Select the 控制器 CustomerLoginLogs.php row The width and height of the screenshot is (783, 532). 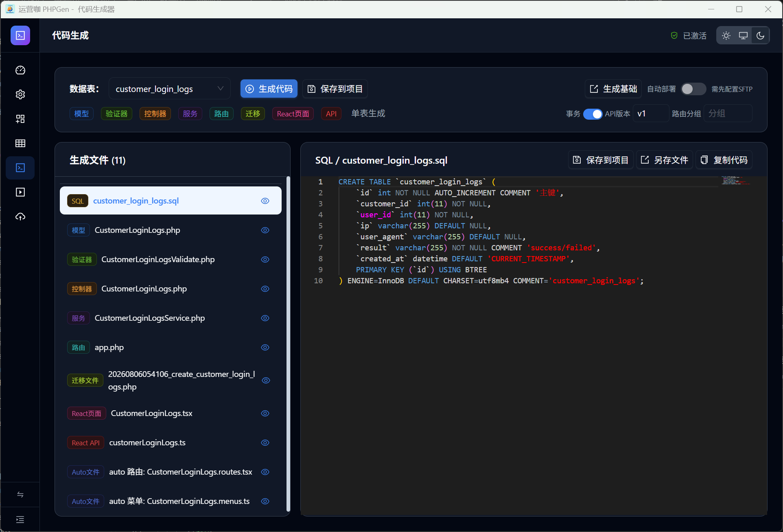[171, 289]
